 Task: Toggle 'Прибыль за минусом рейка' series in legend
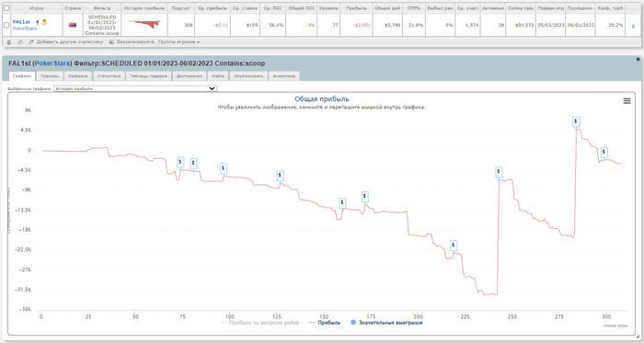coord(259,323)
